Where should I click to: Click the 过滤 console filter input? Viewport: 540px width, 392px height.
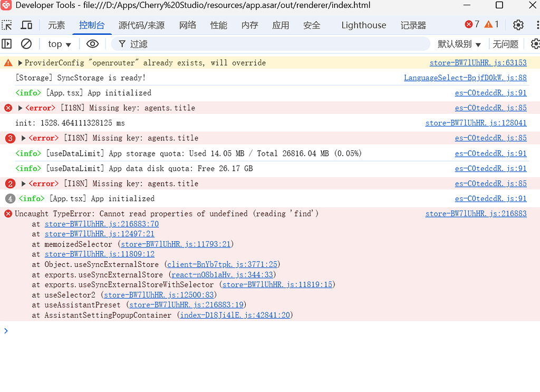[x=271, y=44]
